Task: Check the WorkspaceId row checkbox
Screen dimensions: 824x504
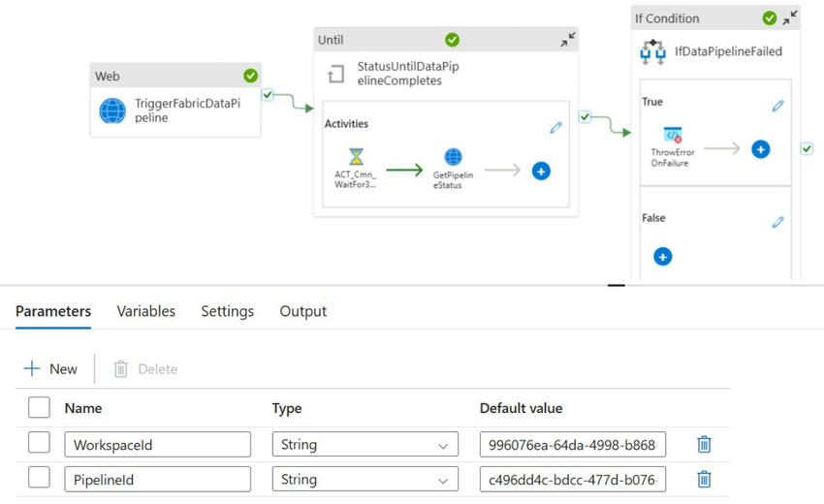Action: pos(39,444)
